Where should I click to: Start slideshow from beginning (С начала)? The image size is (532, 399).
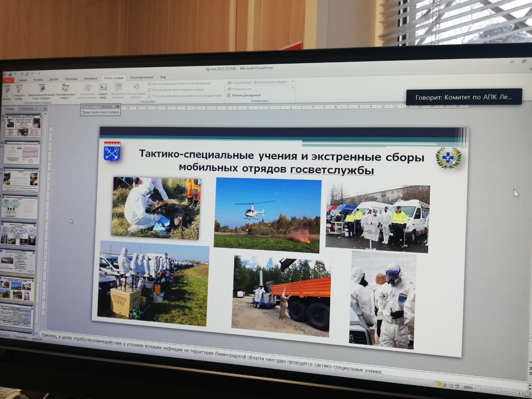pos(7,92)
